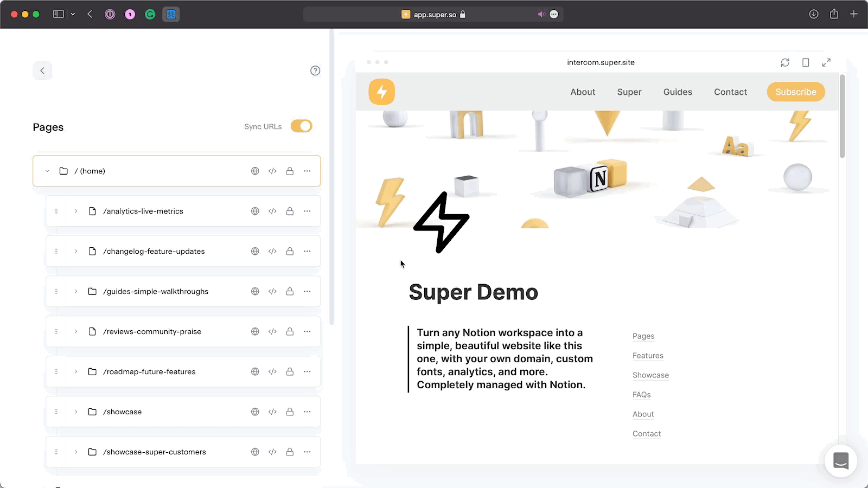Open code icon for /guides-simple-walkthroughs
Screen dimensions: 868x488
pyautogui.click(x=272, y=291)
